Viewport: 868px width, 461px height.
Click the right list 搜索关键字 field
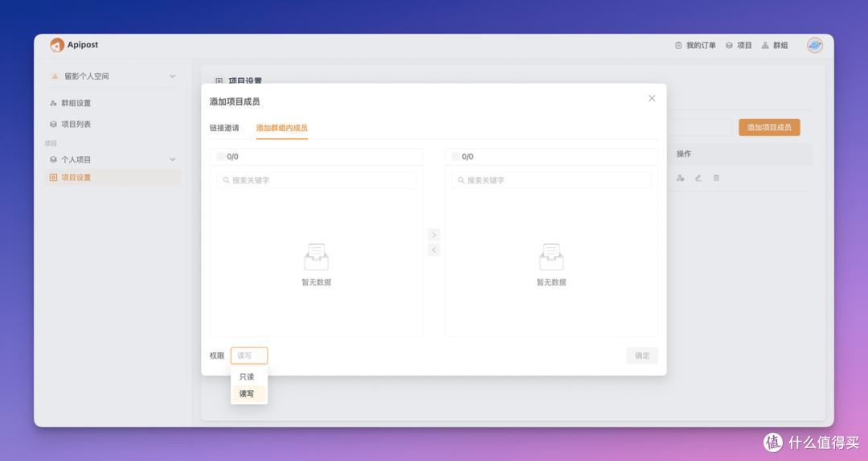(551, 180)
